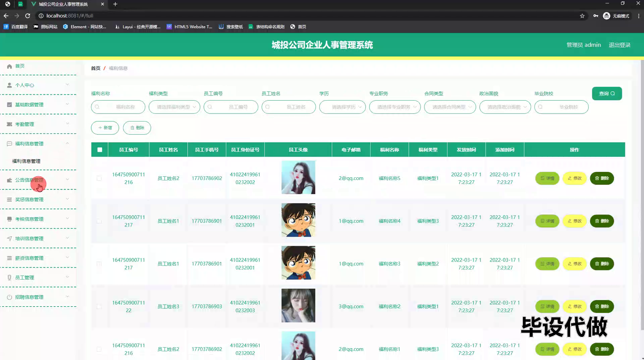Click the 员工姓名 search input
The image size is (644, 360).
[x=288, y=107]
